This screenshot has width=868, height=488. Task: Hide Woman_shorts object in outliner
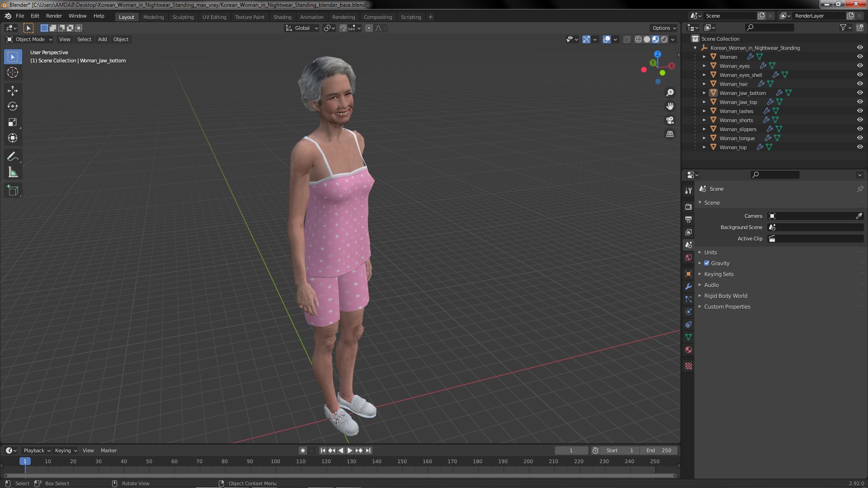coord(860,120)
